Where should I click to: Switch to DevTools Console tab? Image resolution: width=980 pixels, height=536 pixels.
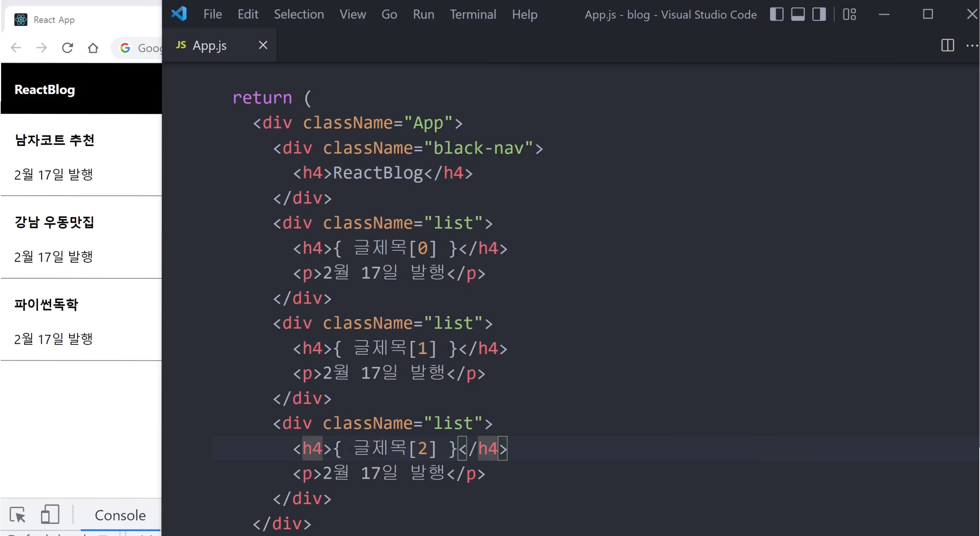click(120, 515)
